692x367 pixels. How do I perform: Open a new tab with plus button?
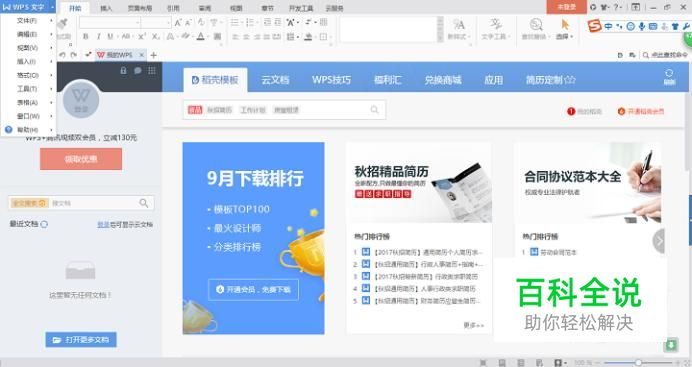pos(153,55)
